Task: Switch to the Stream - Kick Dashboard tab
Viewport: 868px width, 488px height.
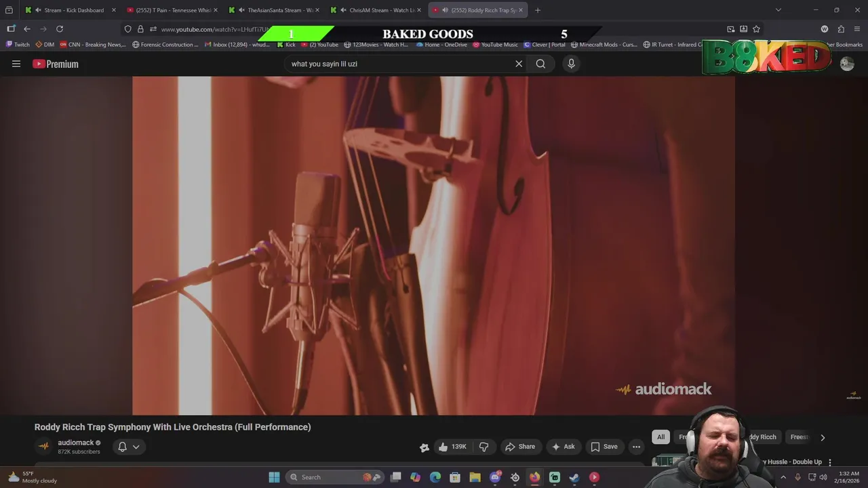Action: point(71,10)
